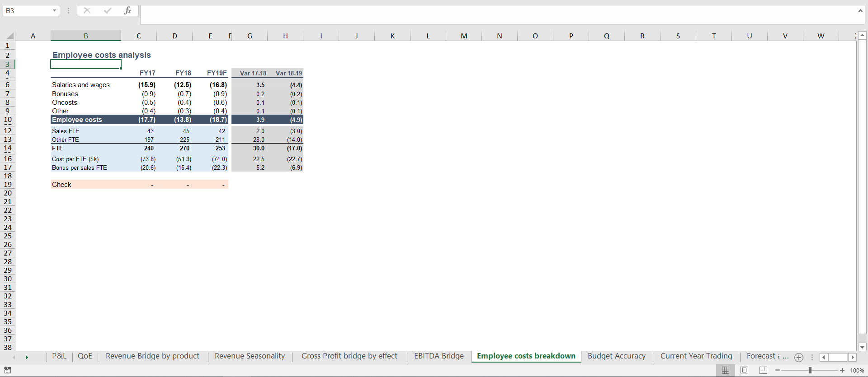Switch to Page Layout view icon
This screenshot has height=377, width=868.
coord(744,370)
